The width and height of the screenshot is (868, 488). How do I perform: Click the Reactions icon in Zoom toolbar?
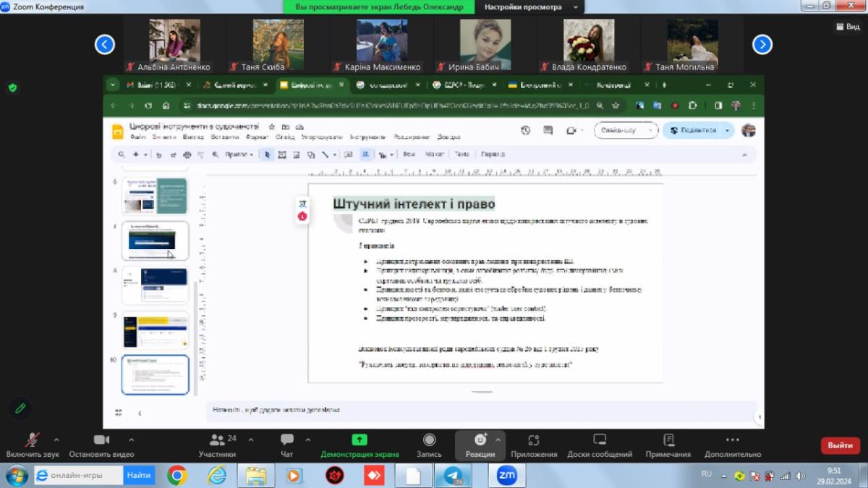480,440
